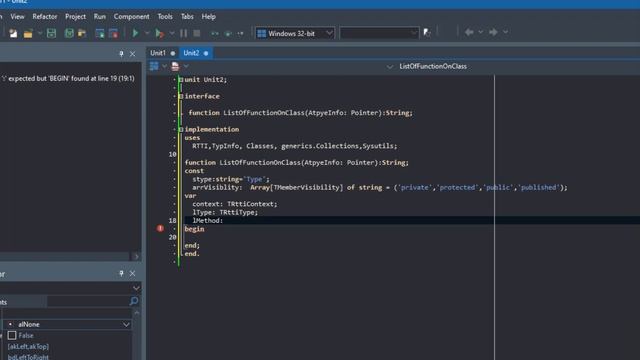Navigate forward with right arrow
The height and width of the screenshot is (360, 640).
coord(493,32)
